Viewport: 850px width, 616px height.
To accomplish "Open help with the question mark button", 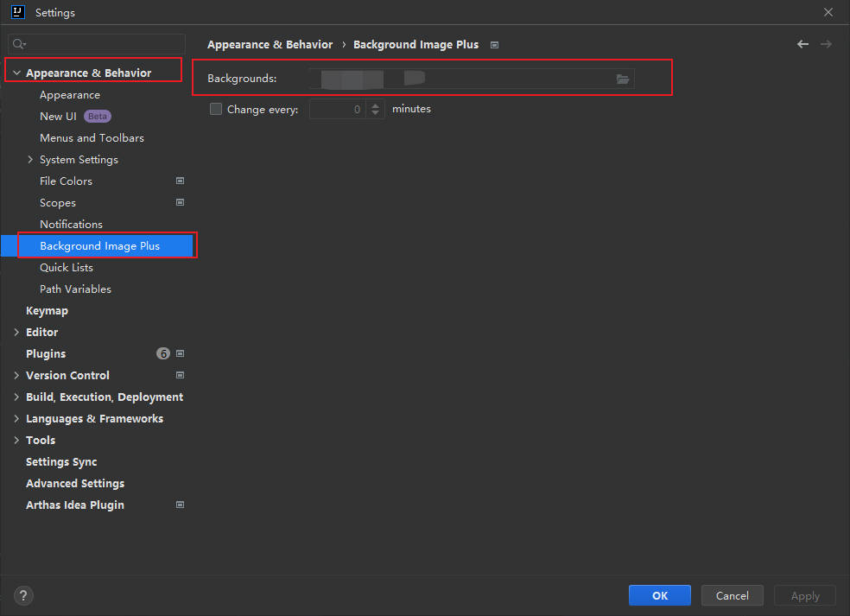I will (x=23, y=596).
